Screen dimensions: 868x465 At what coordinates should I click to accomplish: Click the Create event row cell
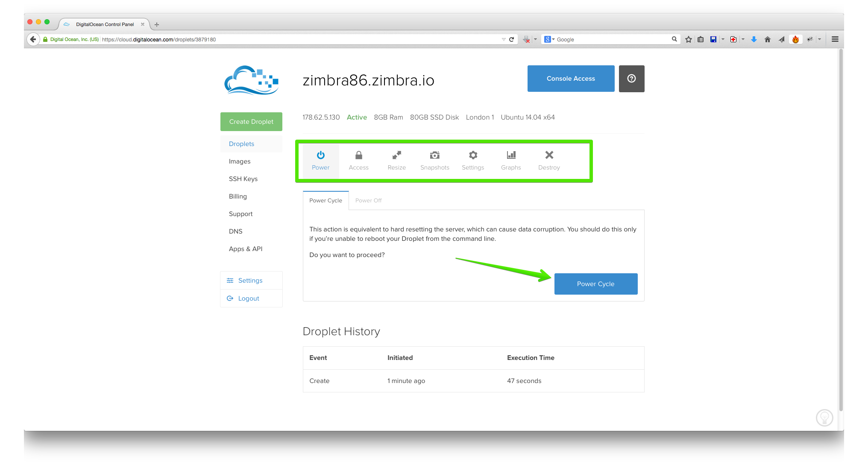click(x=320, y=381)
